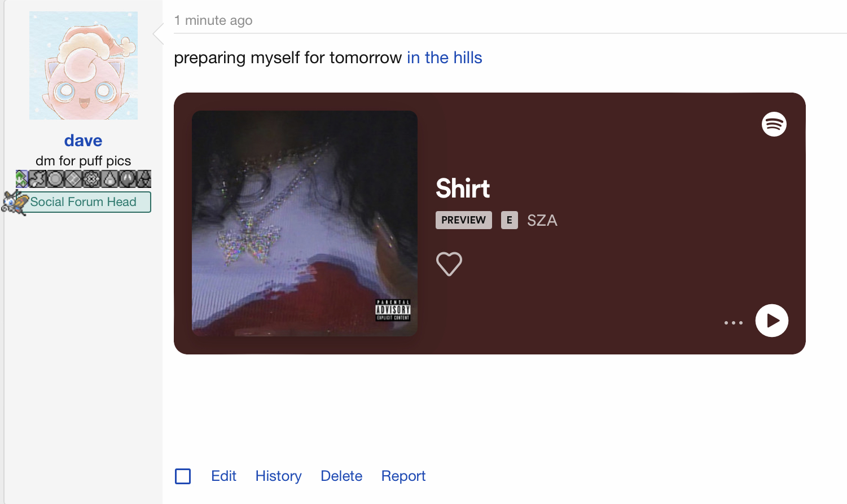Click the Shirt album cover art
This screenshot has height=504, width=847.
[305, 223]
